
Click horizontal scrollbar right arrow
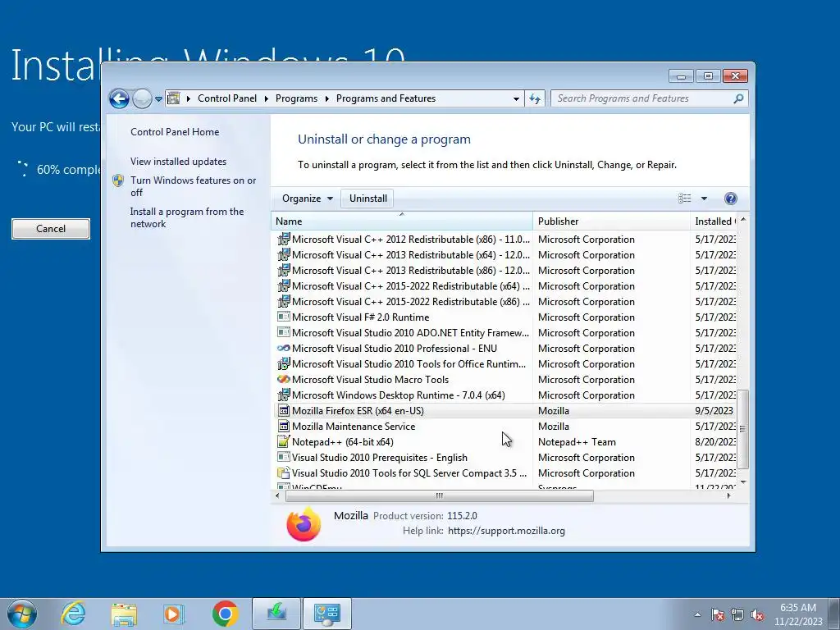click(728, 496)
